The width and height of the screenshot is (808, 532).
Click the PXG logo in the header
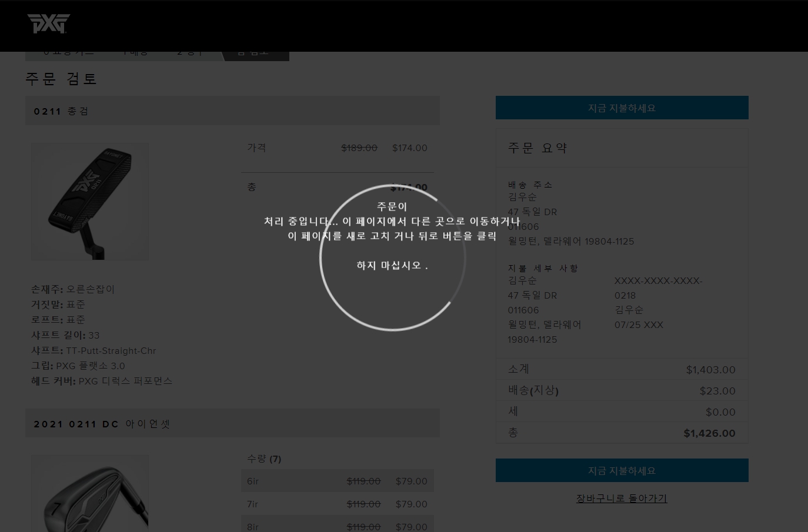pos(48,24)
